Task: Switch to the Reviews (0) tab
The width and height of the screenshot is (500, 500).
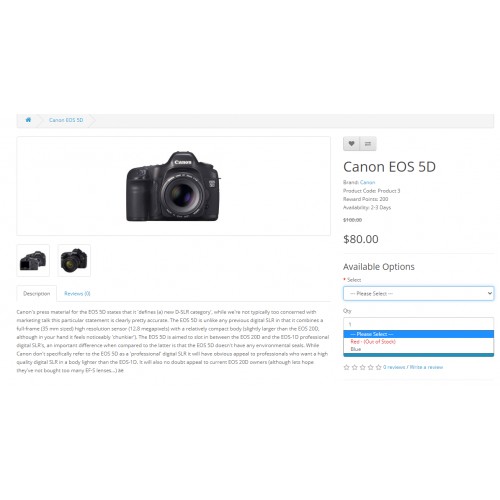Action: point(77,294)
